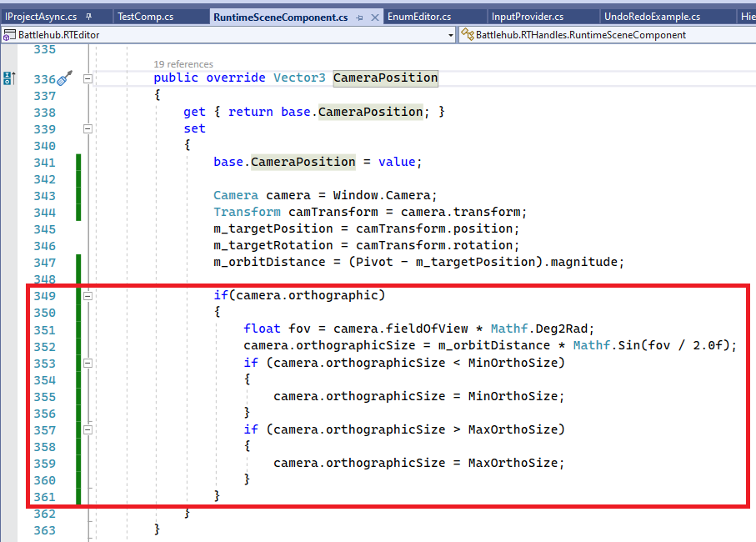Screen dimensions: 756x542
Task: Click the file icon left of Battlehub.RTEditor
Action: [8, 35]
